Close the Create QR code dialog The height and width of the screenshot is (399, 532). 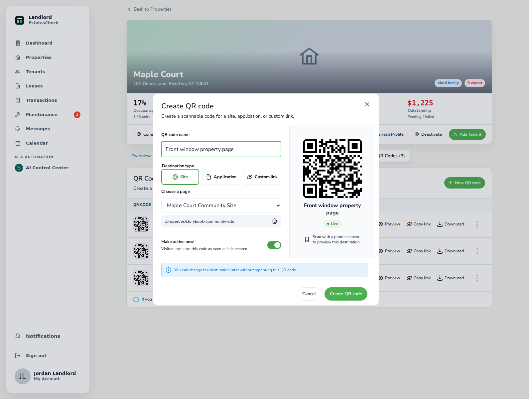367,104
